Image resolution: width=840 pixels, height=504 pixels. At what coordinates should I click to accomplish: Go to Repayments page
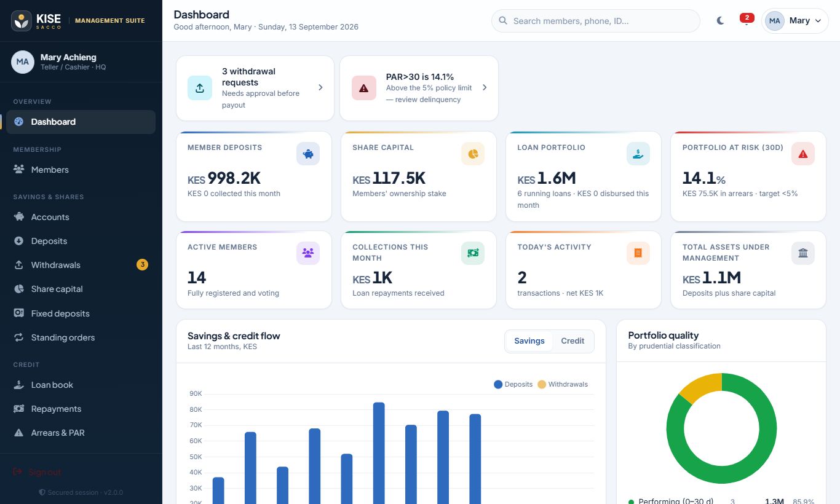click(81, 409)
